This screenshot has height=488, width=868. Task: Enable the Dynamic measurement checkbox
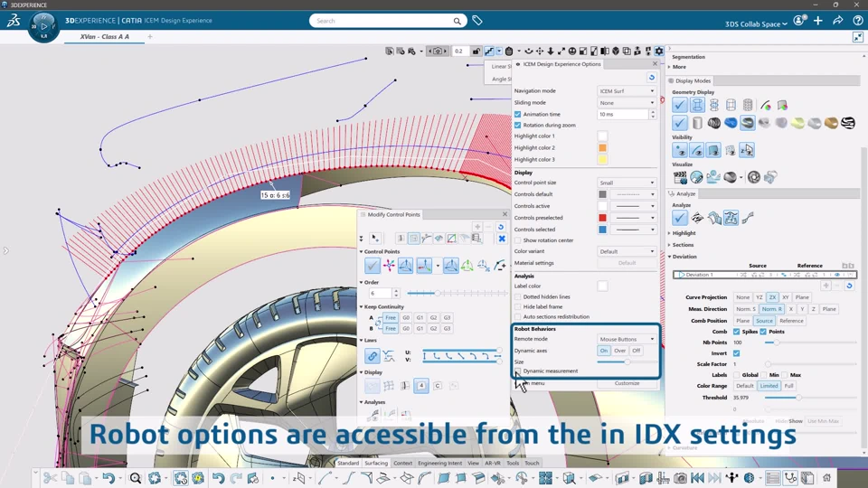(x=517, y=371)
